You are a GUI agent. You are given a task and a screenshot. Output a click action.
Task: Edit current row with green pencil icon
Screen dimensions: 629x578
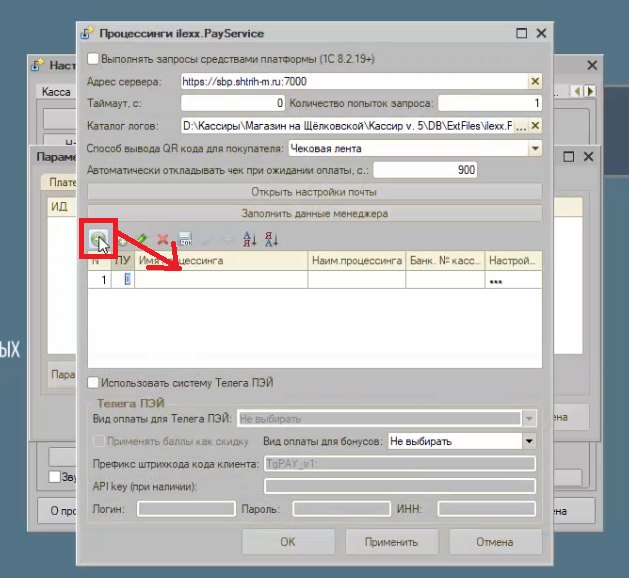pyautogui.click(x=142, y=239)
